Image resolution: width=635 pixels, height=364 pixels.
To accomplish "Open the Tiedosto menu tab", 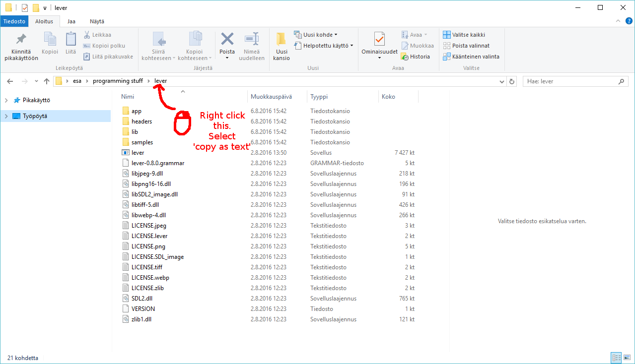I will pyautogui.click(x=14, y=21).
